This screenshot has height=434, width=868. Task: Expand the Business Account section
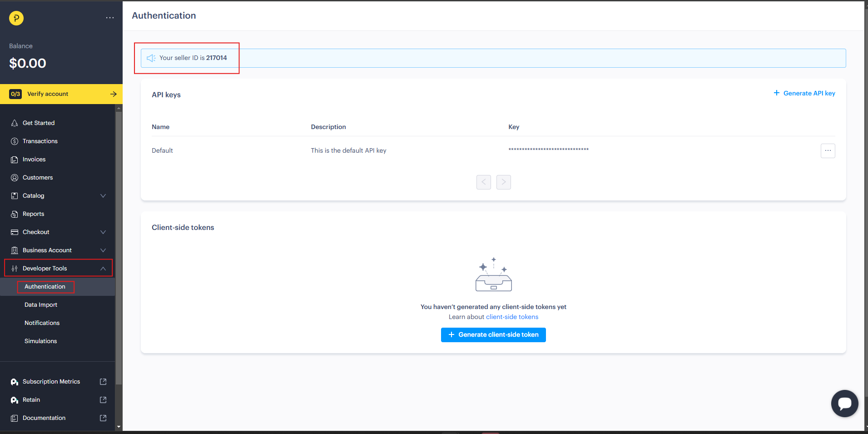(103, 250)
